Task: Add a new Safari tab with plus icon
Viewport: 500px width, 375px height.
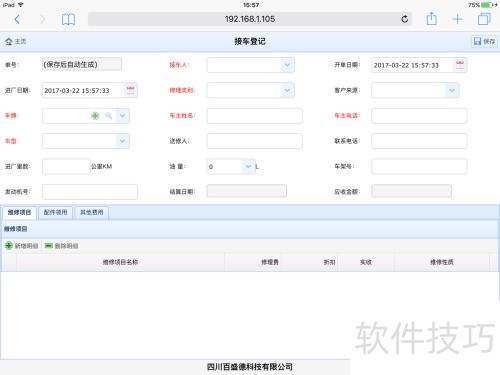Action: click(458, 19)
